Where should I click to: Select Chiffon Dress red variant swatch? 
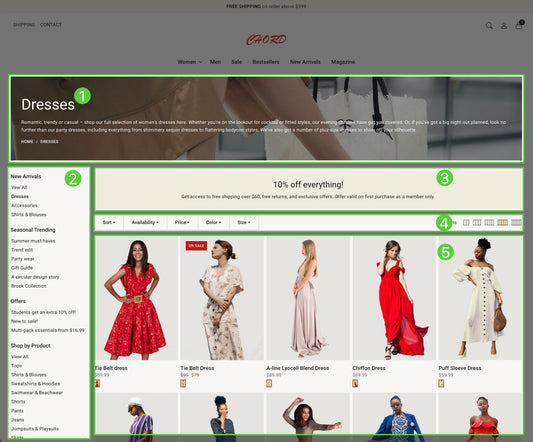tap(355, 384)
